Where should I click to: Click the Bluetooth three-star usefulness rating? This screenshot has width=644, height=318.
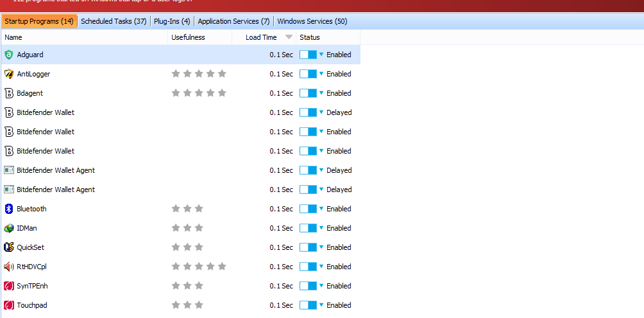pos(187,209)
